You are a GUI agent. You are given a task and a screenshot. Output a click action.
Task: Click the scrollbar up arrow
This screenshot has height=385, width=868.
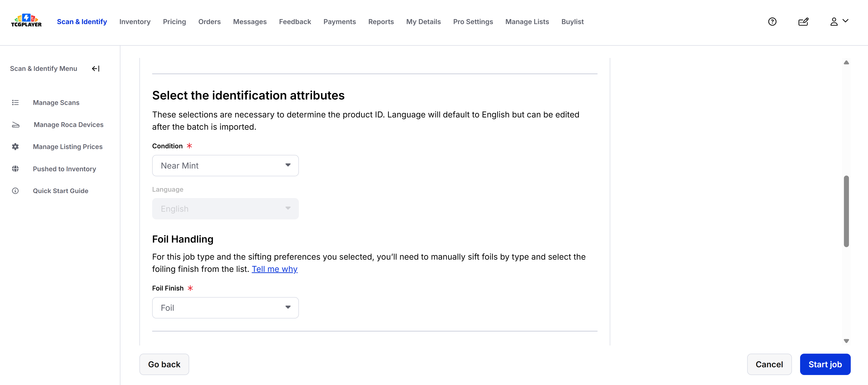coord(846,62)
